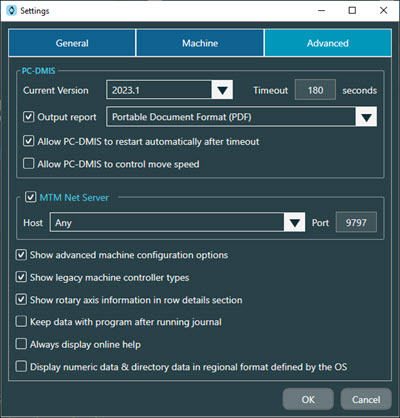Toggle Show rotary axis information checkbox
400x418 pixels.
21,299
